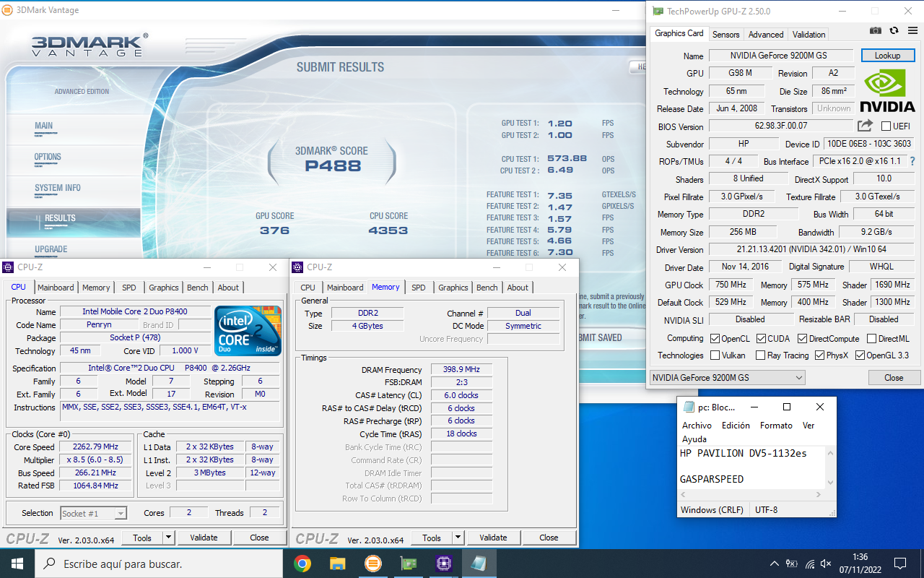Switch to Notepad via its taskbar icon
The width and height of the screenshot is (924, 578).
coord(479,564)
